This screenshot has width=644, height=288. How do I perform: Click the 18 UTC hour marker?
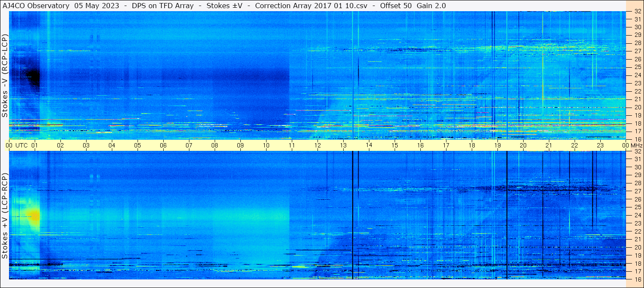point(472,145)
